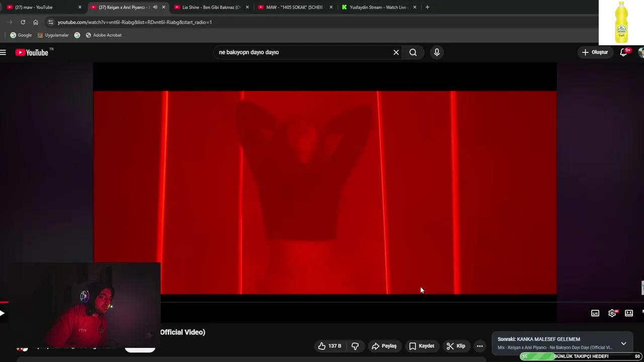
Task: Click the YouTube URL in address bar
Action: 134,22
